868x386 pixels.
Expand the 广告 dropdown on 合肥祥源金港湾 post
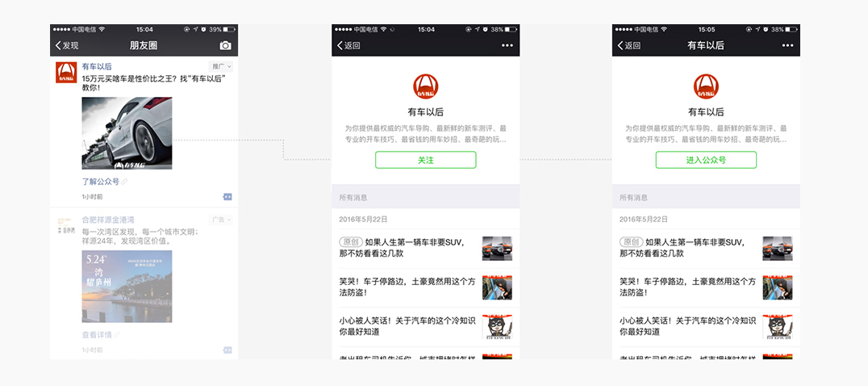(x=221, y=220)
